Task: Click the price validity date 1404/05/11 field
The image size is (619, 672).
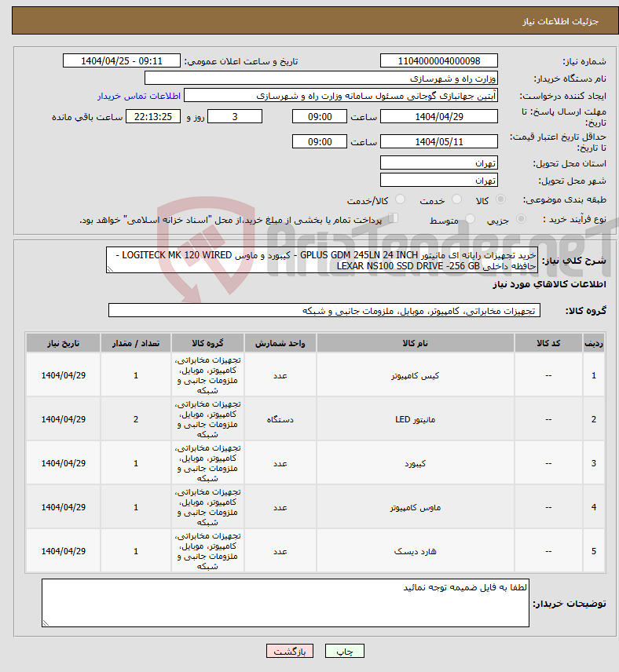Action: pyautogui.click(x=439, y=142)
